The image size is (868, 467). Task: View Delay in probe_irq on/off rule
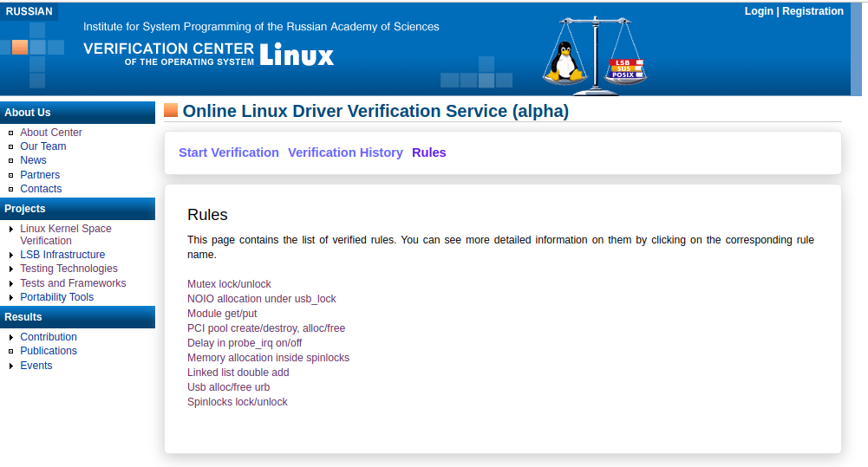click(245, 343)
